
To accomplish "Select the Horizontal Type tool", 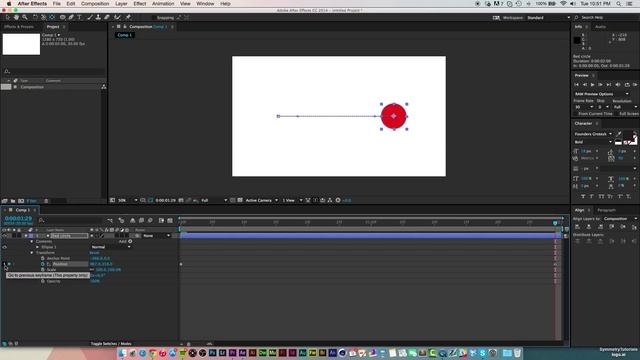I will pyautogui.click(x=80, y=17).
